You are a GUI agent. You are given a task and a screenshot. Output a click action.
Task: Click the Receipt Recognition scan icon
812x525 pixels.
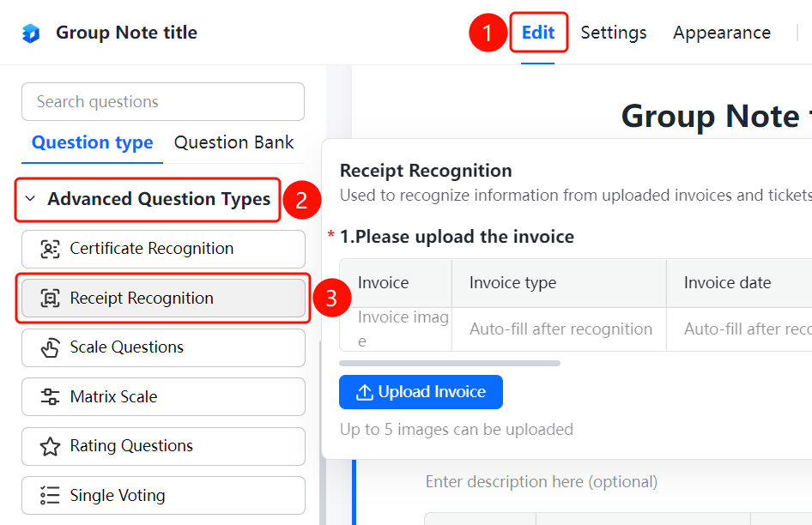pyautogui.click(x=51, y=299)
